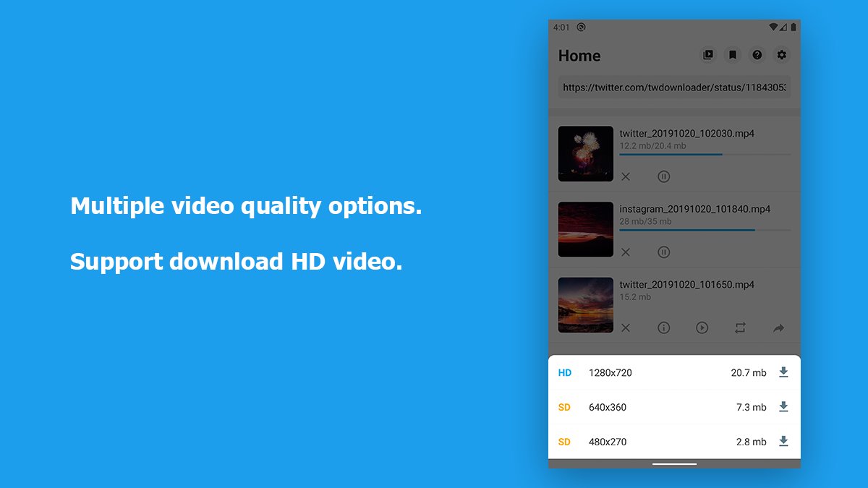868x488 pixels.
Task: Tap the battery status bar icon
Action: click(793, 27)
